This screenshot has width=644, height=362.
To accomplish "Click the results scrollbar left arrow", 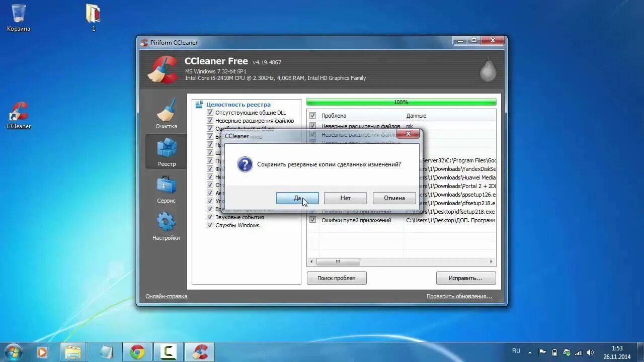I will coord(312,261).
